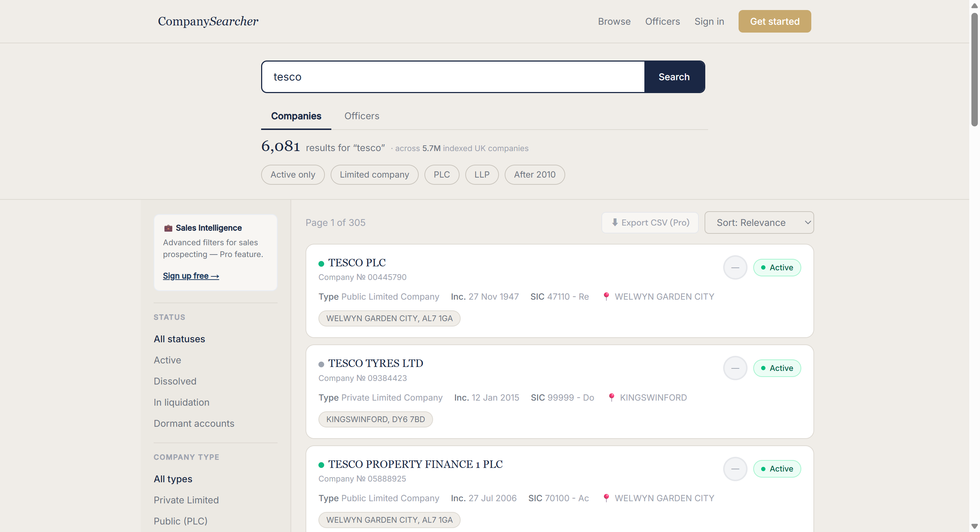Click the CompanySearcher logo
This screenshot has height=532, width=980.
click(208, 21)
